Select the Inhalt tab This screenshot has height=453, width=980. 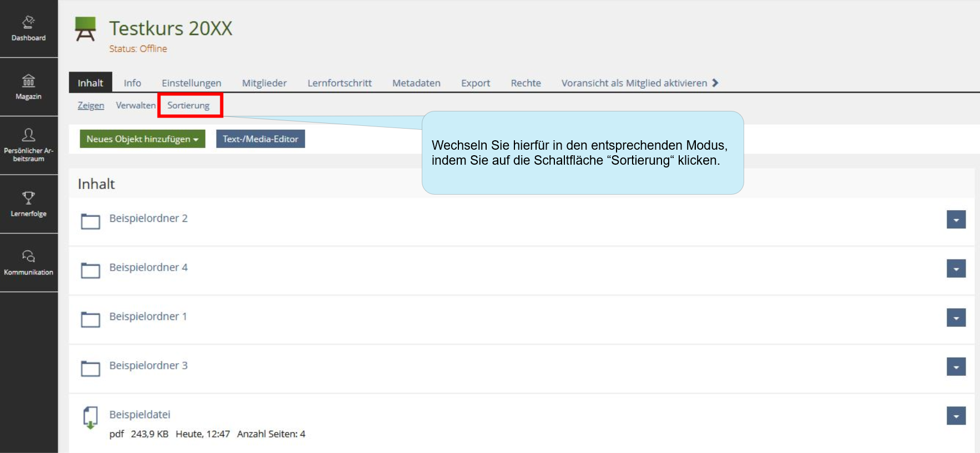coord(90,83)
